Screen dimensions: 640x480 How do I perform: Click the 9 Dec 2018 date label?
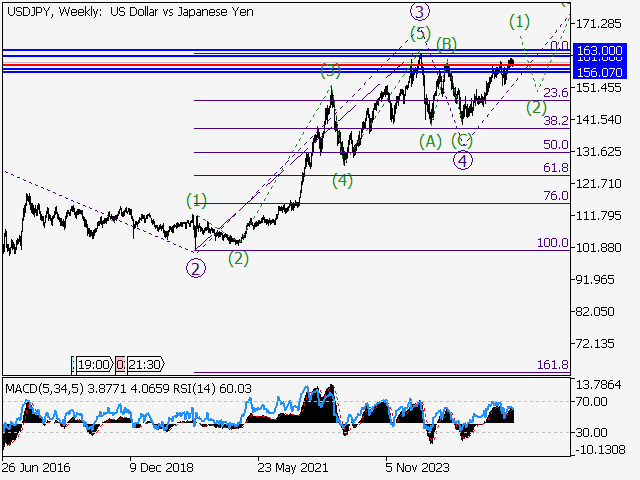pyautogui.click(x=162, y=467)
